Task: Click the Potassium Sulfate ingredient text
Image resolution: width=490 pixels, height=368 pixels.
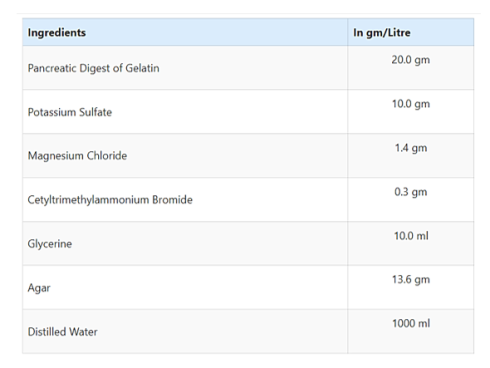Action: coord(70,112)
